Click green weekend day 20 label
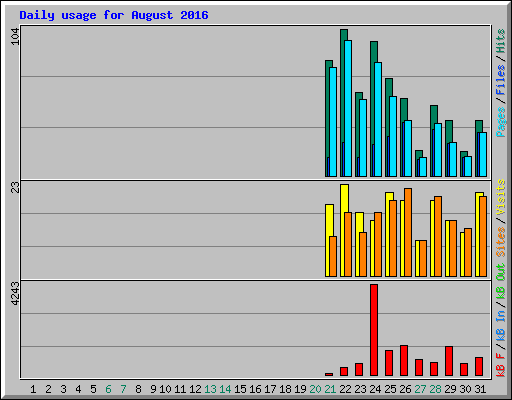This screenshot has height=400, width=512. point(315,389)
